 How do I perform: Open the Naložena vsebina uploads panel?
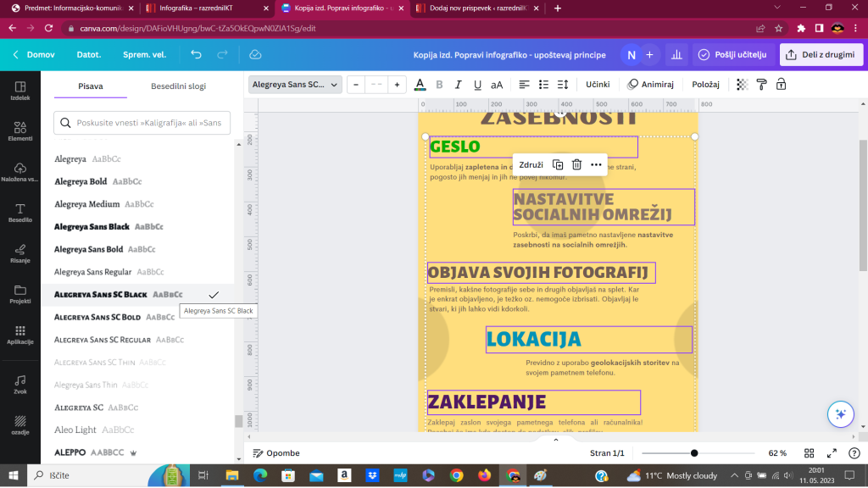coord(20,172)
